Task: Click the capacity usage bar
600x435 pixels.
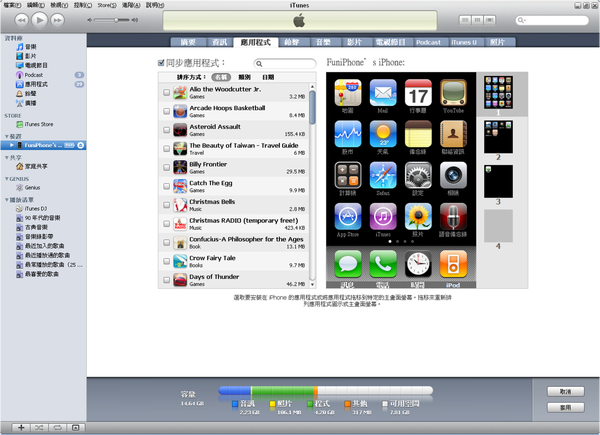Action: point(326,391)
